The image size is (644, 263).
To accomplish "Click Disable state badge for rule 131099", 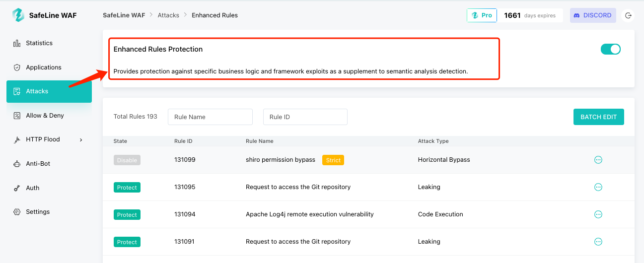I will point(127,160).
